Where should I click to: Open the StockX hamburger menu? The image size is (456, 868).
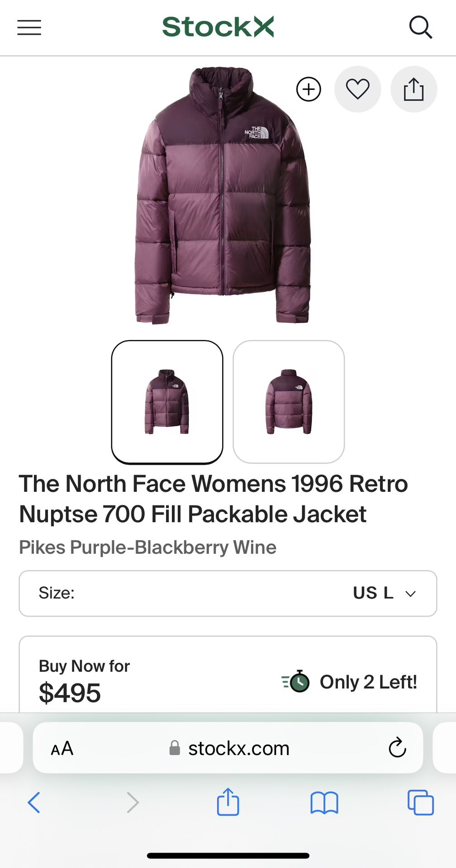coord(28,28)
